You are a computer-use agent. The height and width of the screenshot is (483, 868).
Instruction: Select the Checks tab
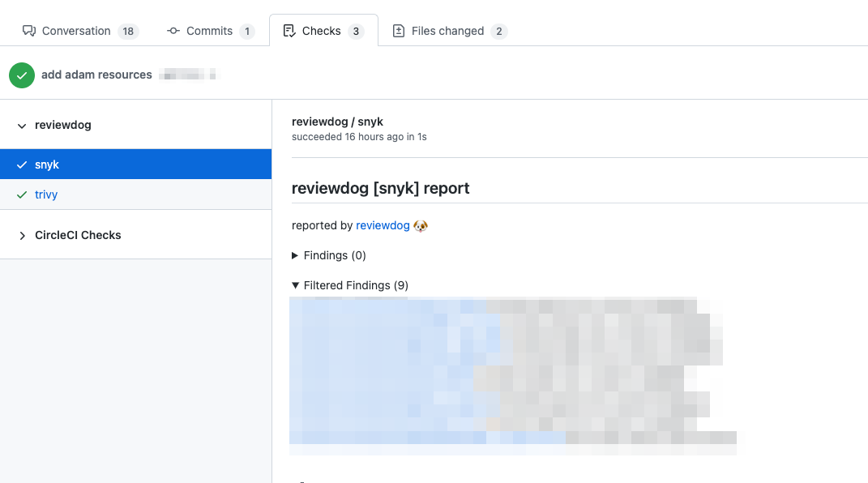(x=323, y=31)
